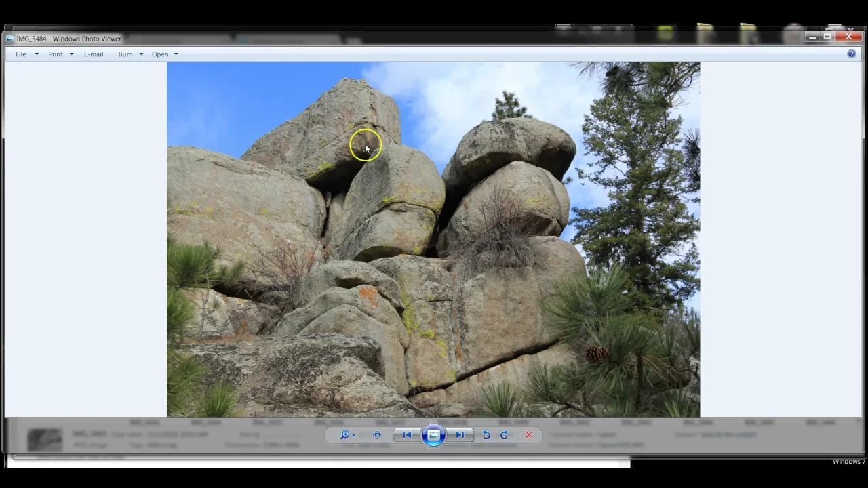Click the E-mail button
The image size is (868, 488).
tap(94, 54)
